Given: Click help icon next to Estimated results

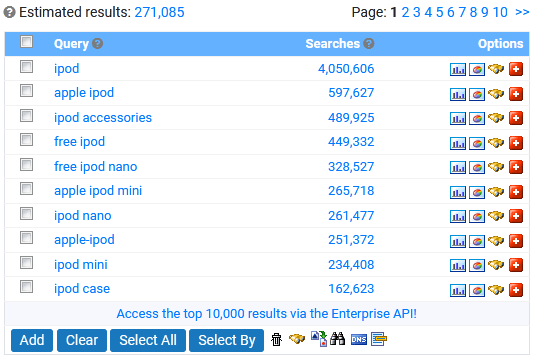Looking at the screenshot, I should (10, 13).
